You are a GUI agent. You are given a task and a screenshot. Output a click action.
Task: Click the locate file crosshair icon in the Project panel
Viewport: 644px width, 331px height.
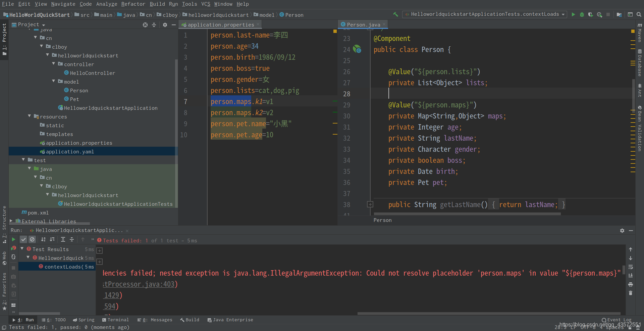pyautogui.click(x=145, y=25)
